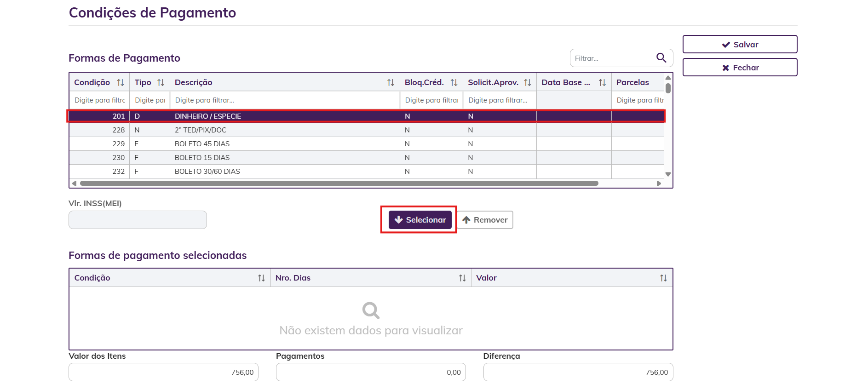Screen dimensions: 868x390
Task: Sort the Data Base column
Action: point(602,83)
